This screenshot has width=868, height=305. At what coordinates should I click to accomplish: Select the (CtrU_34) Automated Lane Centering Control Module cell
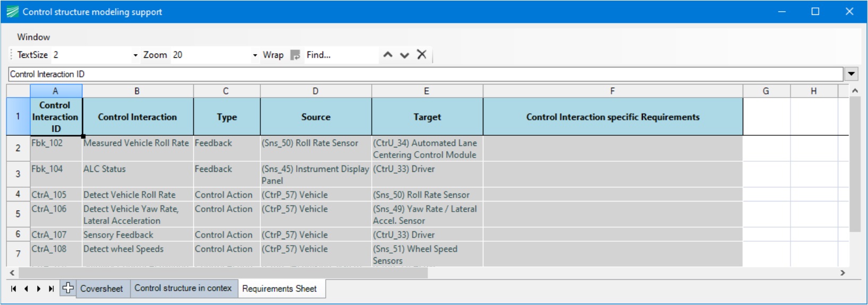click(427, 149)
